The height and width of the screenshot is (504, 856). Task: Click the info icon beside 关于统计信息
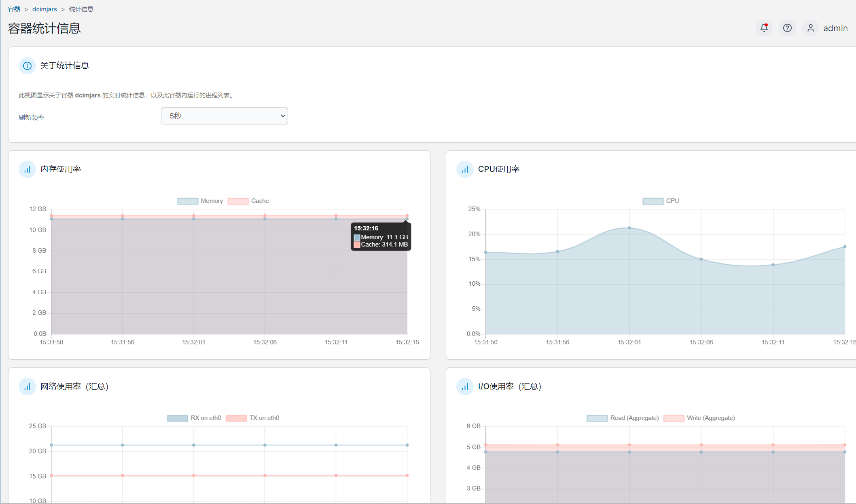[x=27, y=65]
